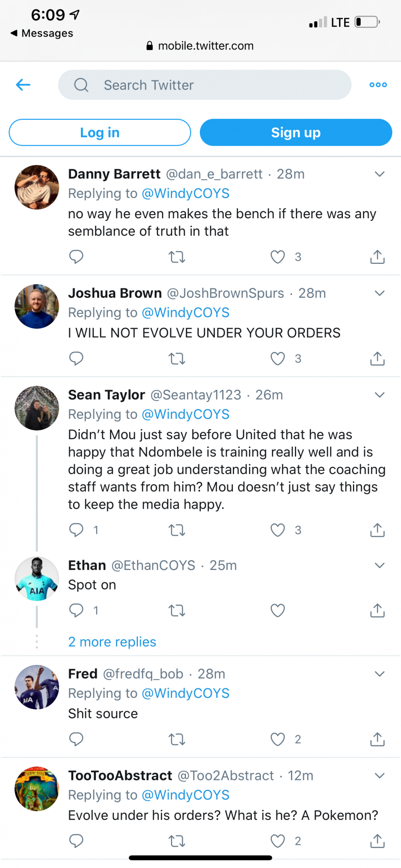Retweet Joshua Brown's reply
Image resolution: width=401 pixels, height=868 pixels.
[177, 359]
